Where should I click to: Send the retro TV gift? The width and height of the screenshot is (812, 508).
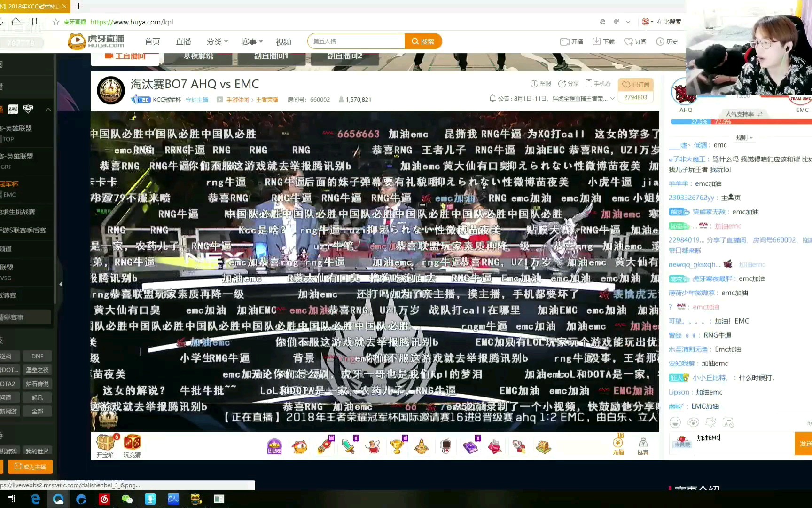pyautogui.click(x=446, y=446)
